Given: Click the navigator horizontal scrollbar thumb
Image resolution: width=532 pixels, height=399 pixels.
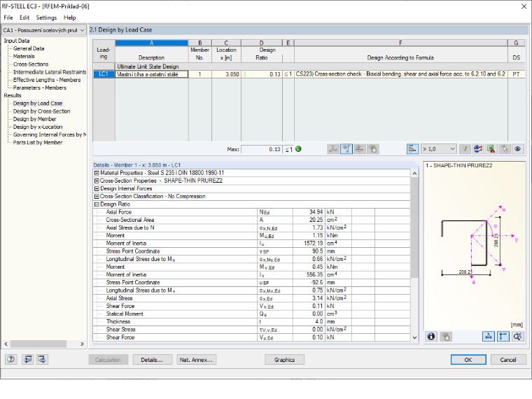Looking at the screenshot, I should click(38, 344).
